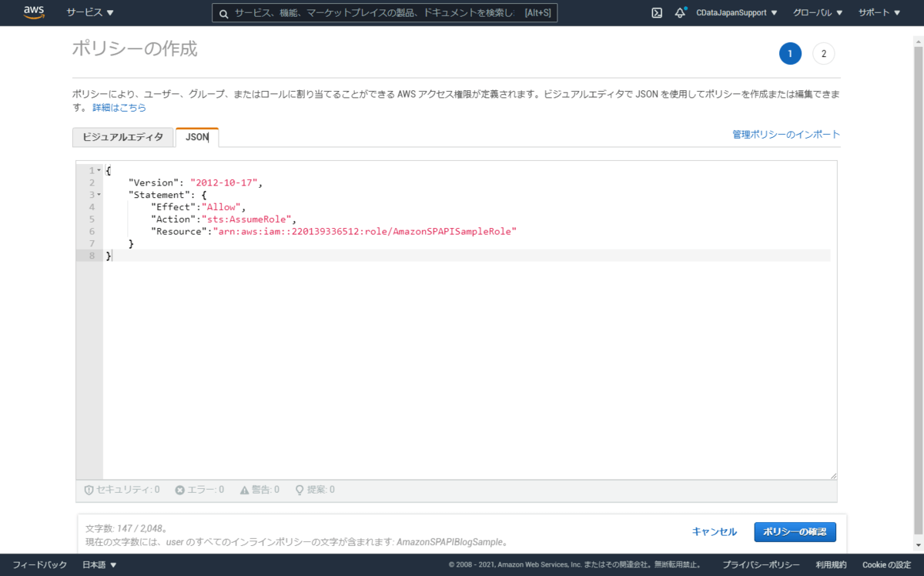Image resolution: width=924 pixels, height=576 pixels.
Task: Go to AWS home via logo
Action: tap(34, 12)
